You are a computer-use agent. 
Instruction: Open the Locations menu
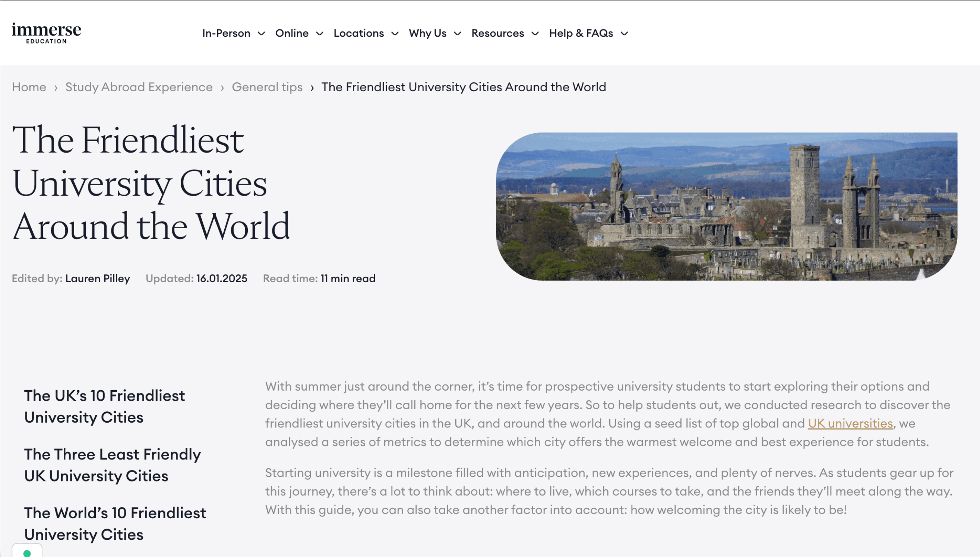click(x=359, y=33)
